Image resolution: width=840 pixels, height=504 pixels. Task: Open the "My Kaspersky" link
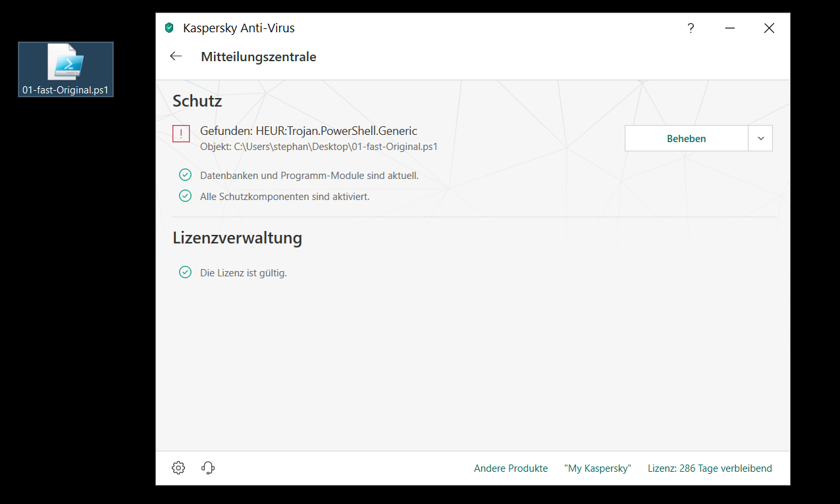point(598,468)
